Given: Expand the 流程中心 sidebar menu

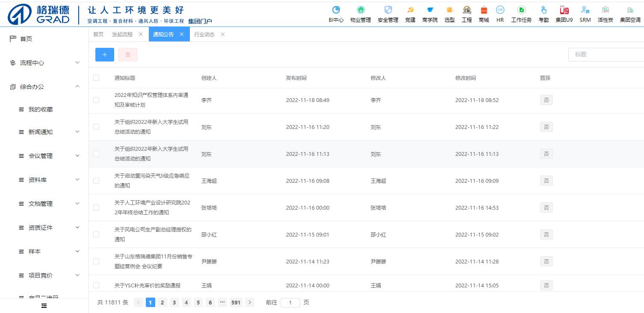Looking at the screenshot, I should point(44,63).
